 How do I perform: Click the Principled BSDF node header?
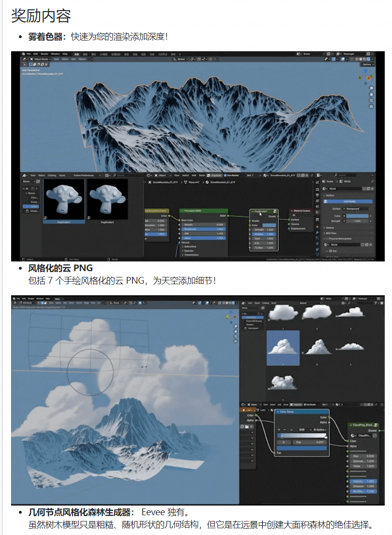click(203, 211)
